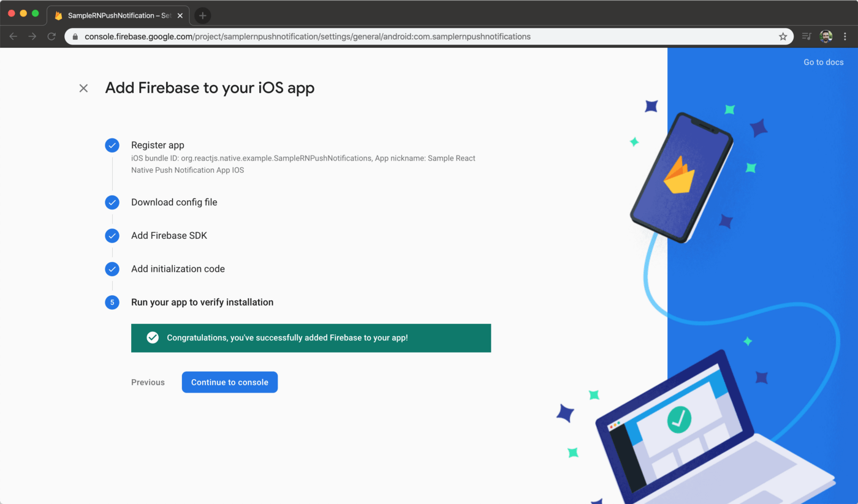
Task: Close the Add Firebase setup wizard
Action: tap(83, 88)
